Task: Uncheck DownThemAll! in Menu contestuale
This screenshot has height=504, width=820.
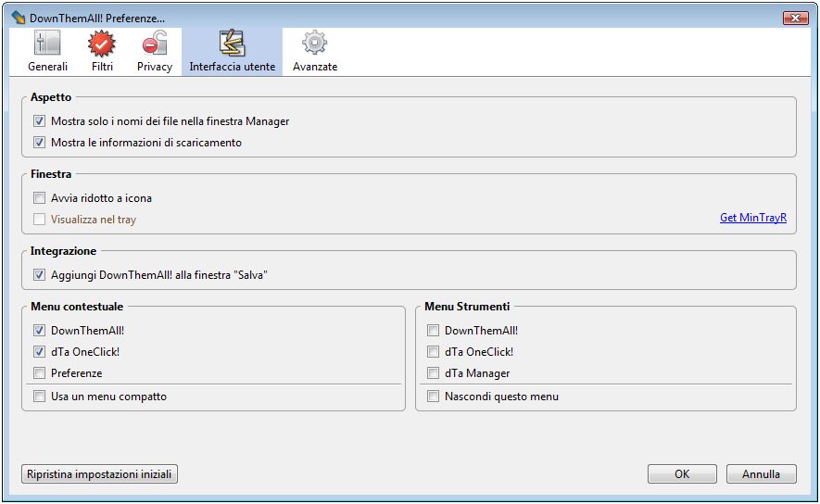Action: point(39,331)
